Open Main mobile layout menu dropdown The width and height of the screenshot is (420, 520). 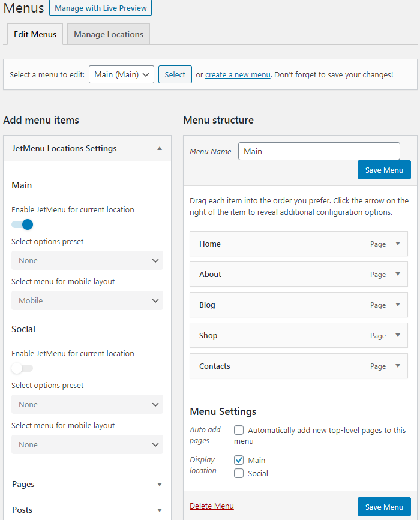(x=87, y=300)
